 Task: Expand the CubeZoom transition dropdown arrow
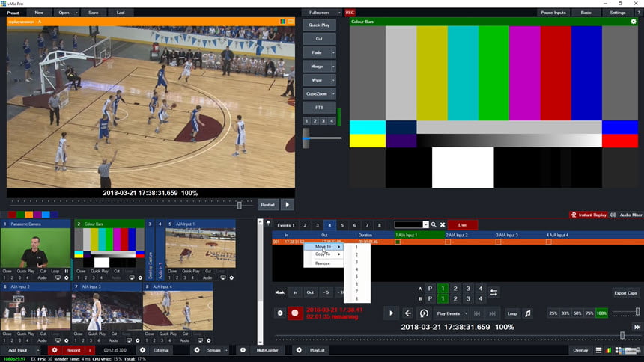[333, 94]
